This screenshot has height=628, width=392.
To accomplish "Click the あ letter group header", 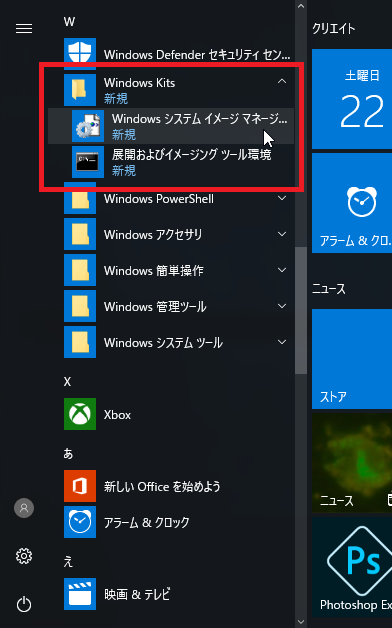I will (68, 453).
